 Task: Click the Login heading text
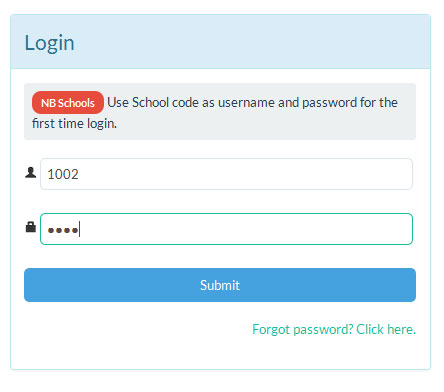pos(49,43)
